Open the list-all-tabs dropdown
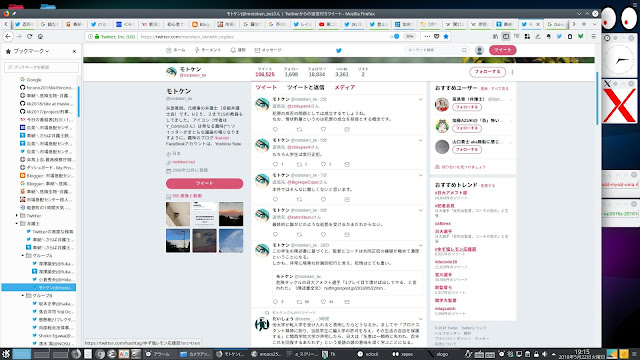Viewport: 640px width, 360px height. click(x=594, y=24)
